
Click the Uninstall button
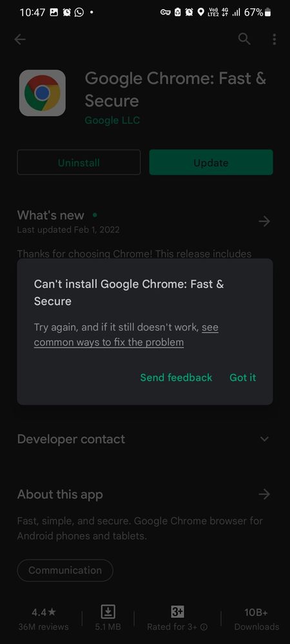click(x=79, y=162)
